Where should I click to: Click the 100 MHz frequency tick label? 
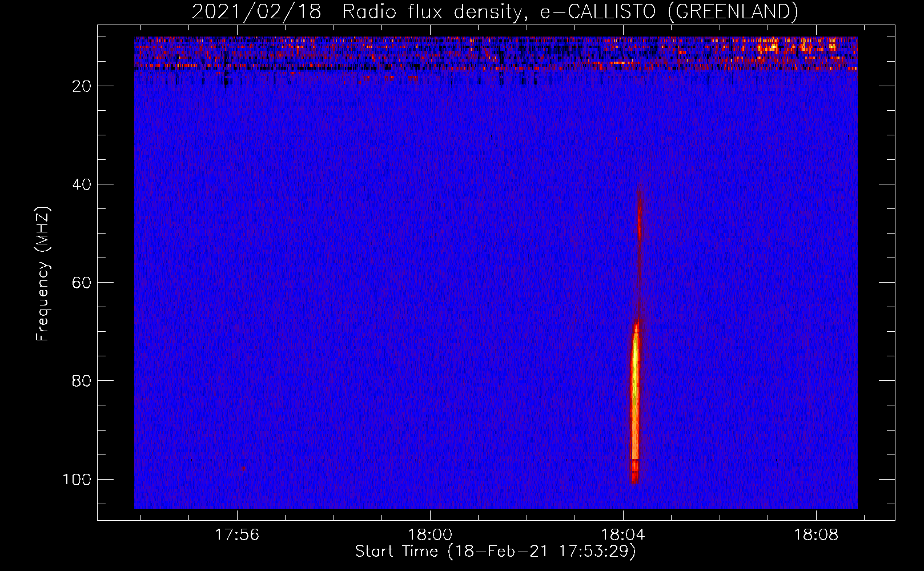pos(77,479)
